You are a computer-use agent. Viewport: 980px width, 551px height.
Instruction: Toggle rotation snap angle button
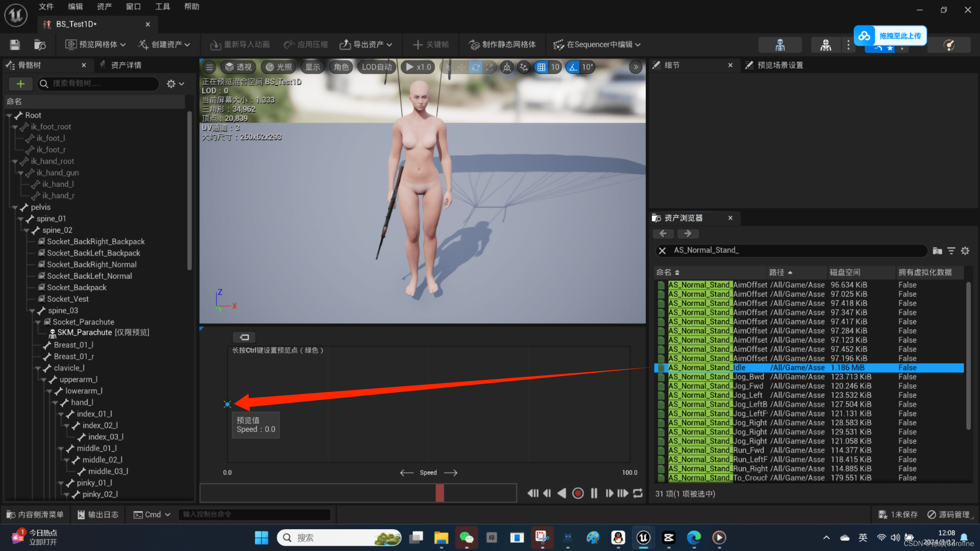click(x=573, y=67)
